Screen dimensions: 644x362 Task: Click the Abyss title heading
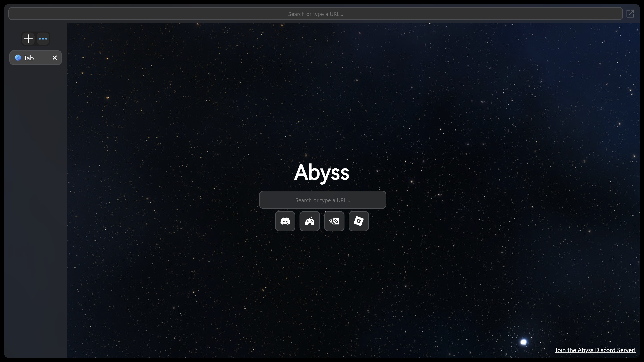pos(321,172)
